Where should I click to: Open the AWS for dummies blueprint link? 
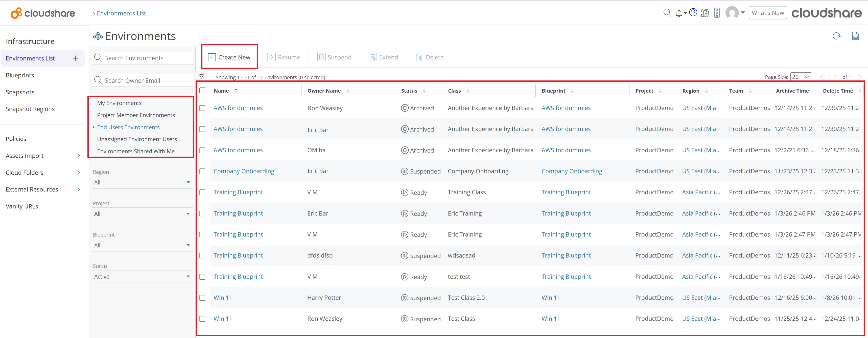566,108
